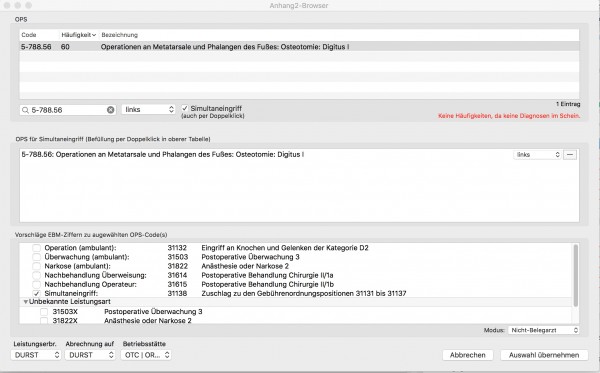This screenshot has width=600, height=373.
Task: Open 'links' dropdown in Simultaneingriff list row
Action: point(537,155)
